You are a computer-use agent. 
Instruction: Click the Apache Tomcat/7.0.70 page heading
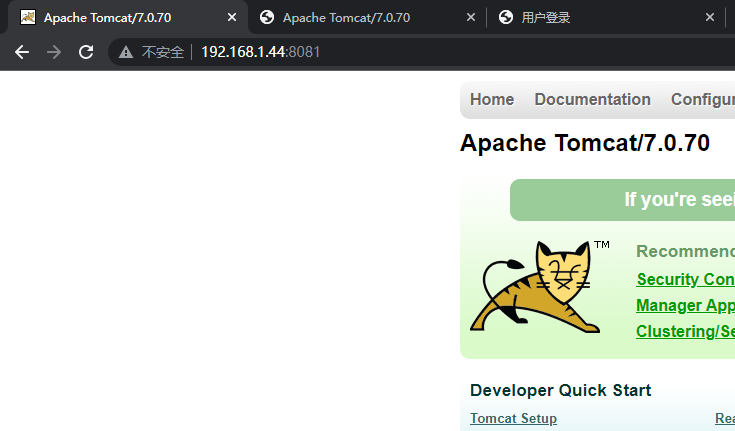pos(585,143)
